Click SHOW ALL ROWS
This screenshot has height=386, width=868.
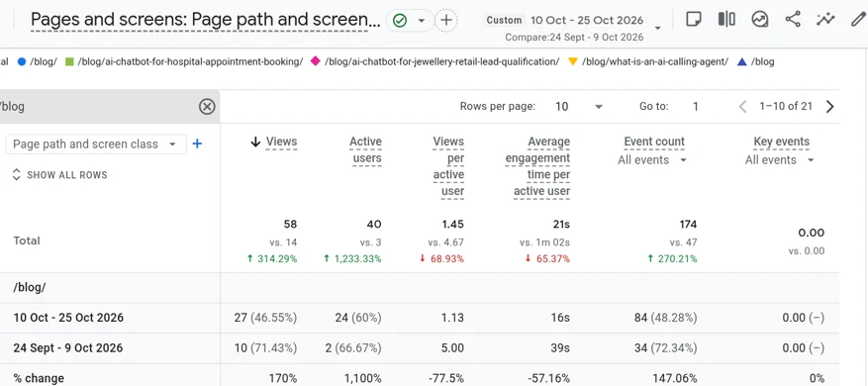point(59,175)
